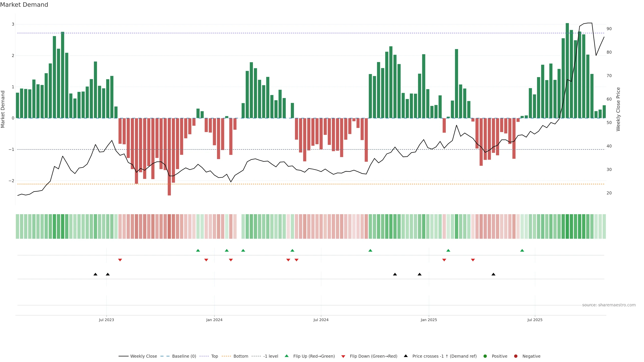Click the Jul 2023 axis label

point(106,320)
